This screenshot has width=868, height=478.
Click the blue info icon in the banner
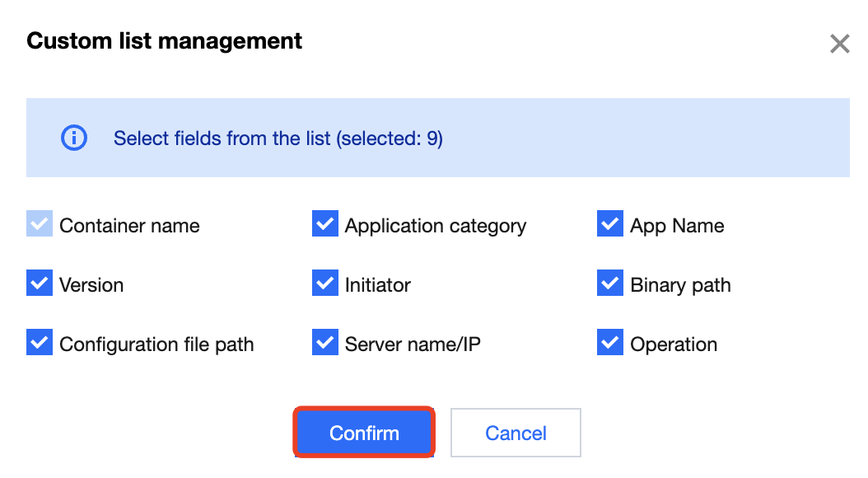click(74, 138)
